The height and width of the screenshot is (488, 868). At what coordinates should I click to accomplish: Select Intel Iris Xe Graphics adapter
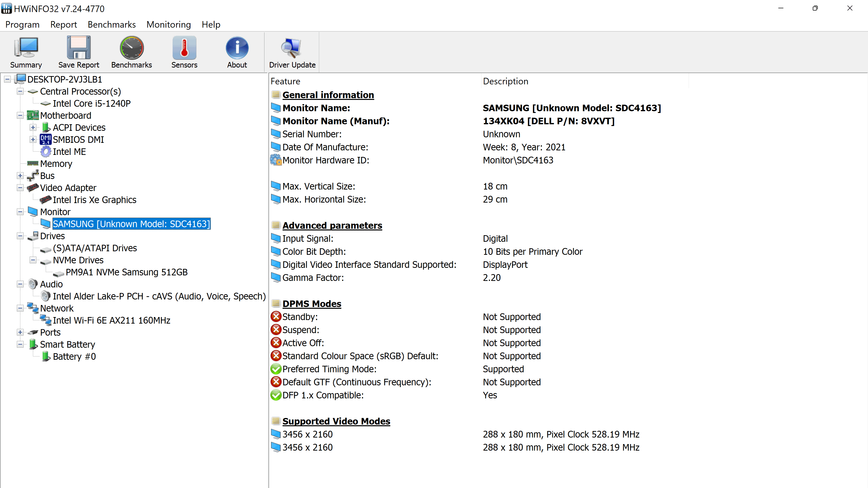tap(94, 200)
